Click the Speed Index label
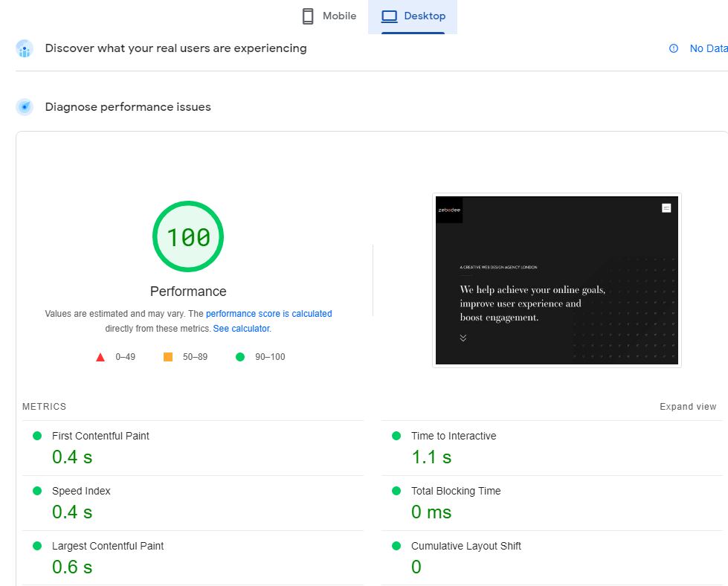The width and height of the screenshot is (728, 586). [x=81, y=491]
